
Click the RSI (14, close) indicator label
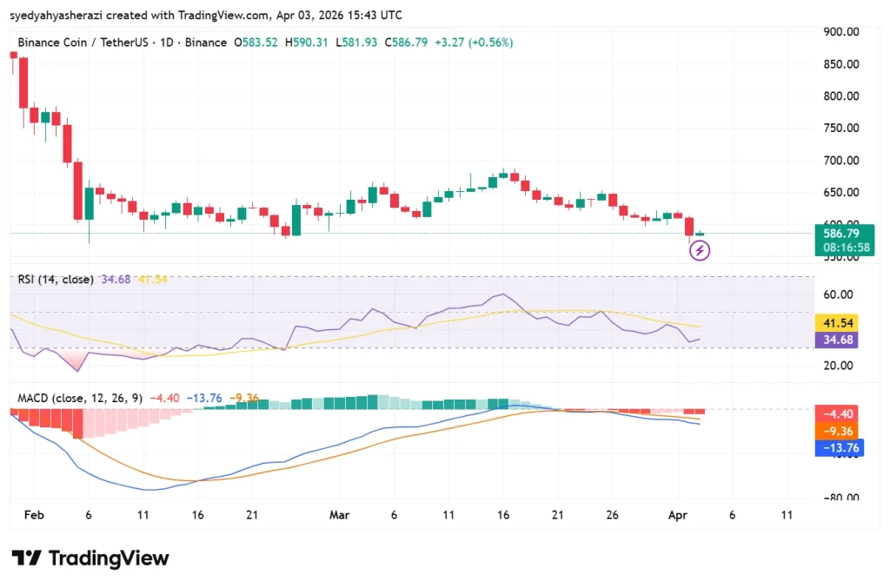pyautogui.click(x=56, y=279)
